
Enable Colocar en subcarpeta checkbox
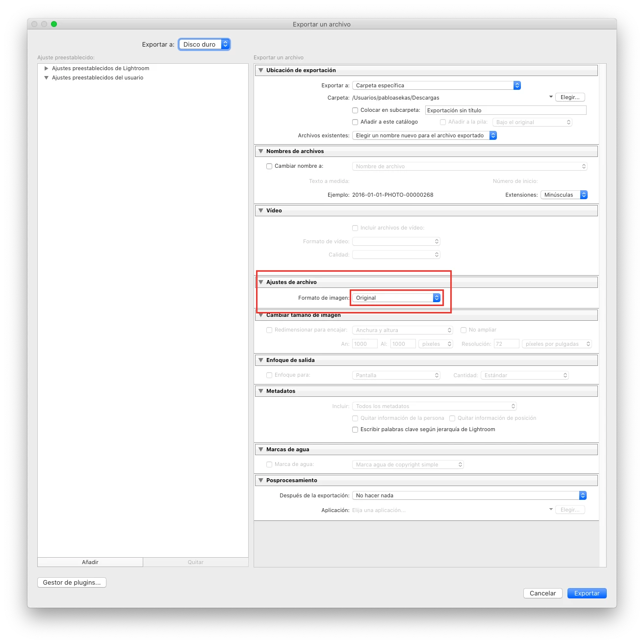(355, 110)
